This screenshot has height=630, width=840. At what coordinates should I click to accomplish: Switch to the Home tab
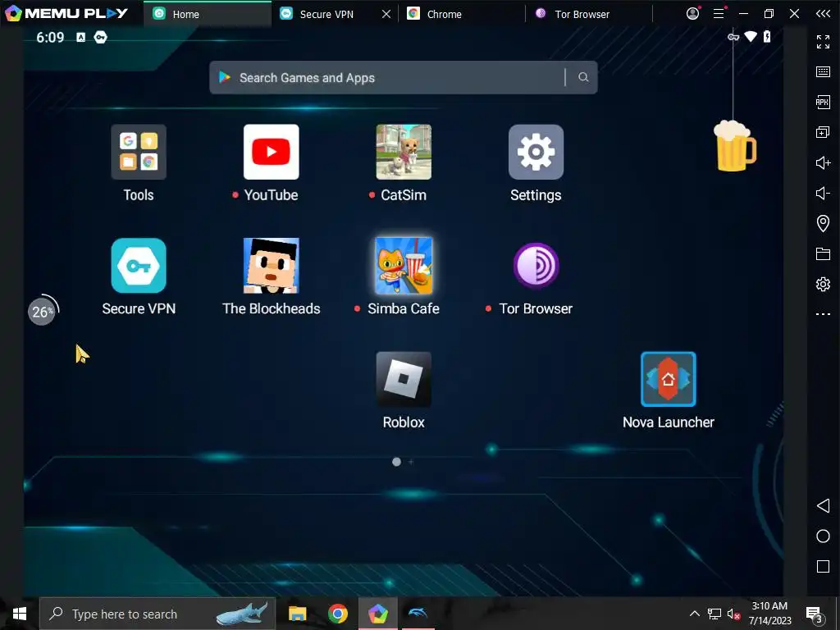pyautogui.click(x=208, y=14)
